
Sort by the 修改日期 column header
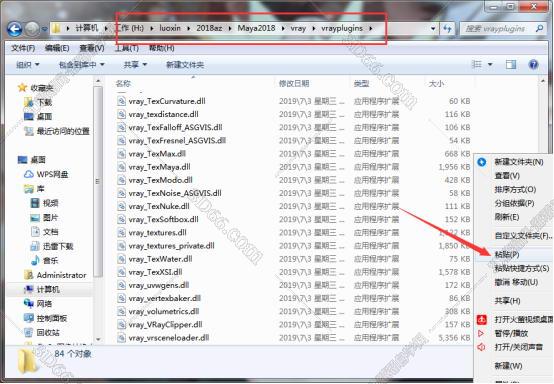(x=294, y=84)
